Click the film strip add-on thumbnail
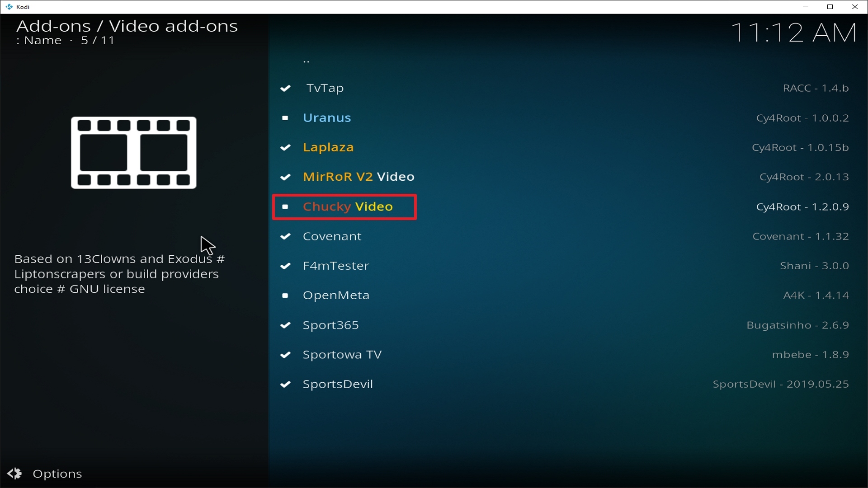The width and height of the screenshot is (868, 488). click(x=134, y=153)
